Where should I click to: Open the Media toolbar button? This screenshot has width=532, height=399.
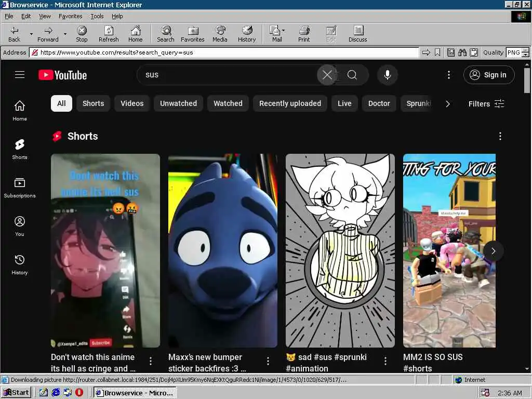click(x=220, y=34)
